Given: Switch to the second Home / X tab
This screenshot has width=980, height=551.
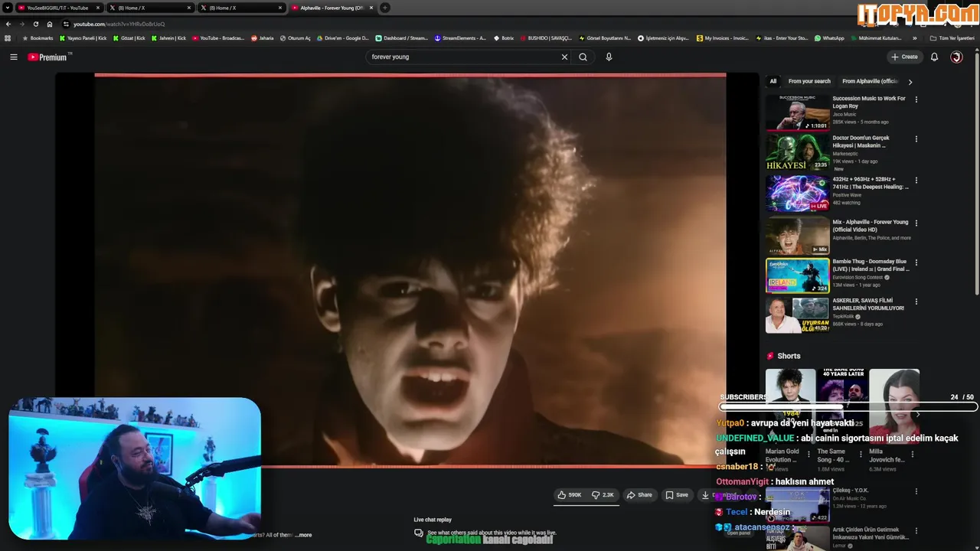Looking at the screenshot, I should [x=241, y=8].
